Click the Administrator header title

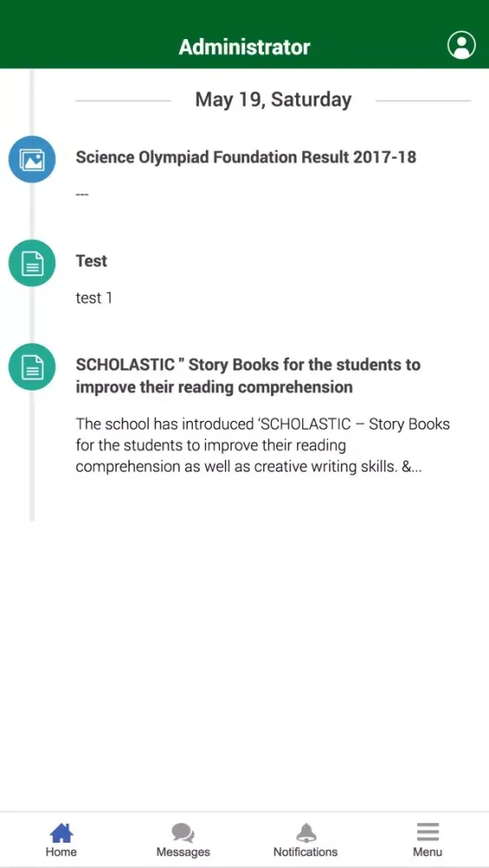point(244,47)
